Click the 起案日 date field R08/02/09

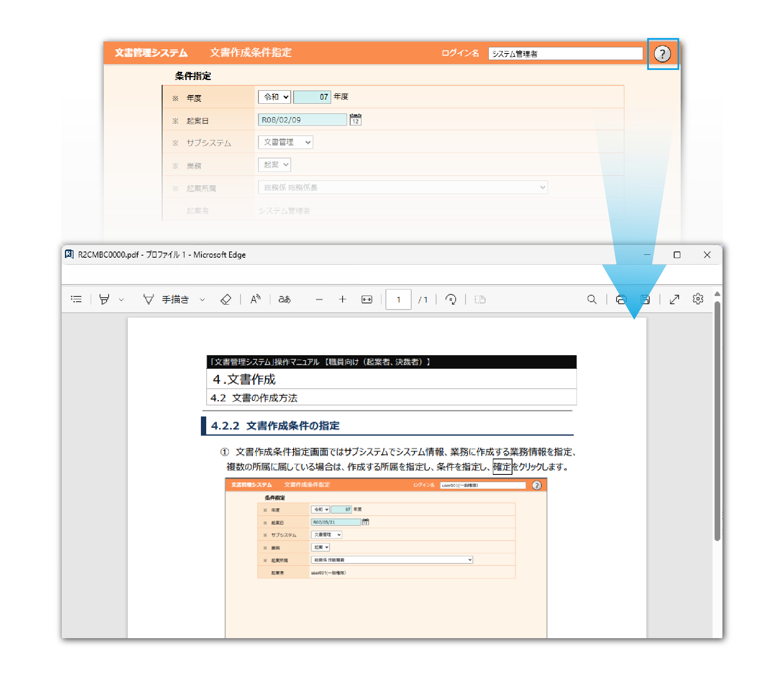pos(302,120)
